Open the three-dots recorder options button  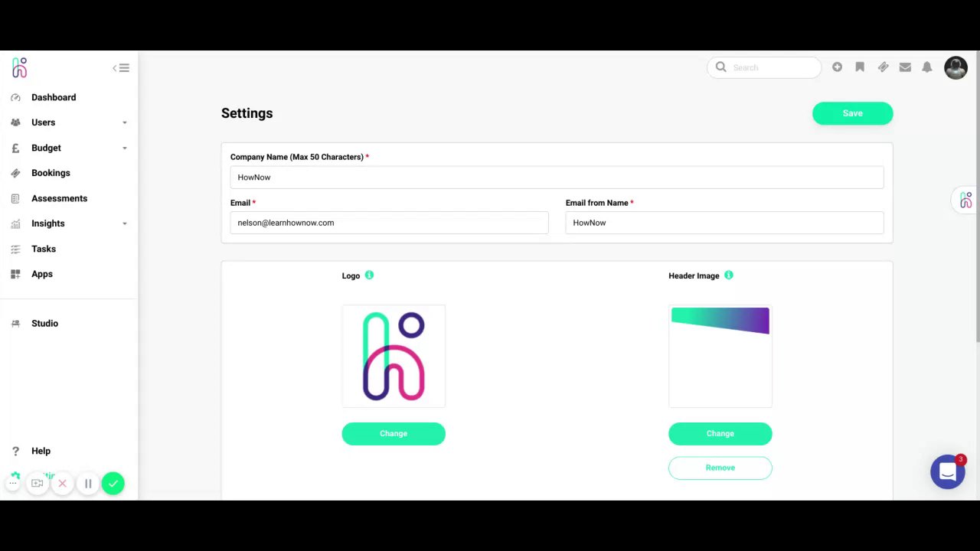[13, 483]
